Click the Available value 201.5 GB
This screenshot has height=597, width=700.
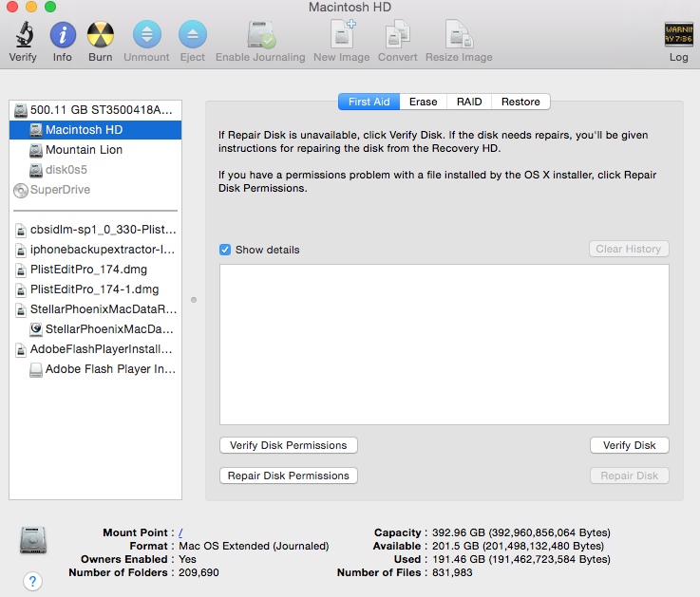tap(518, 546)
